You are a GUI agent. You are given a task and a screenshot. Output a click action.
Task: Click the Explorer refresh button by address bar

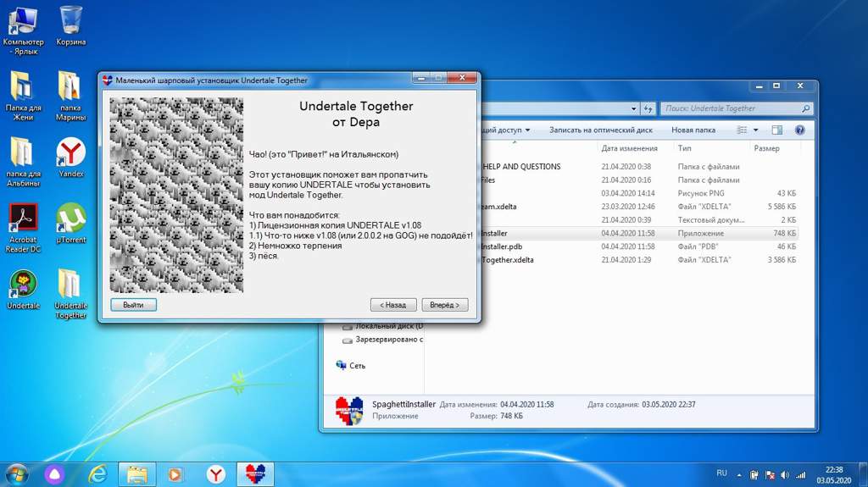click(648, 108)
